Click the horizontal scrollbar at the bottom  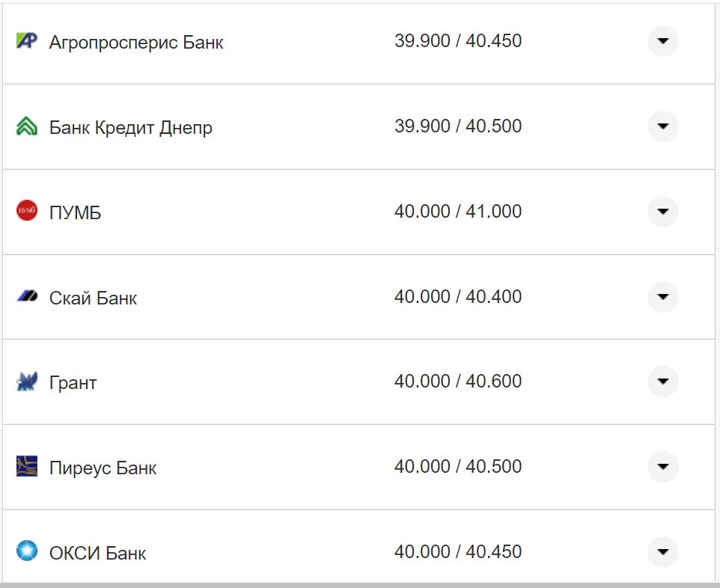(x=359, y=584)
